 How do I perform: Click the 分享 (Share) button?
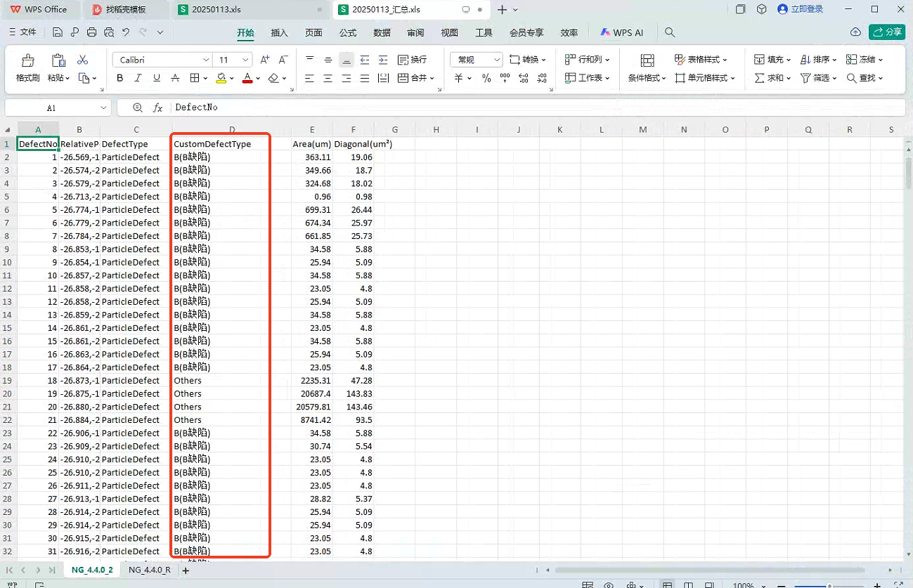point(887,32)
